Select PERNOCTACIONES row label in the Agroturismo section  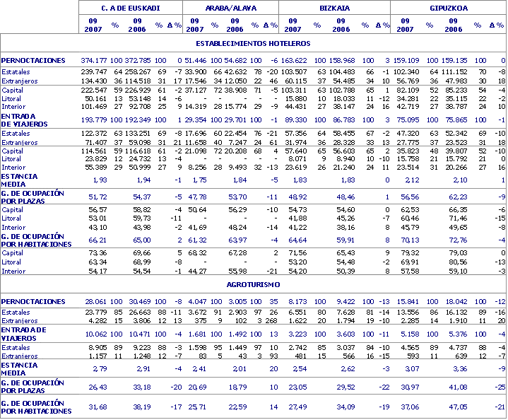coord(33,301)
